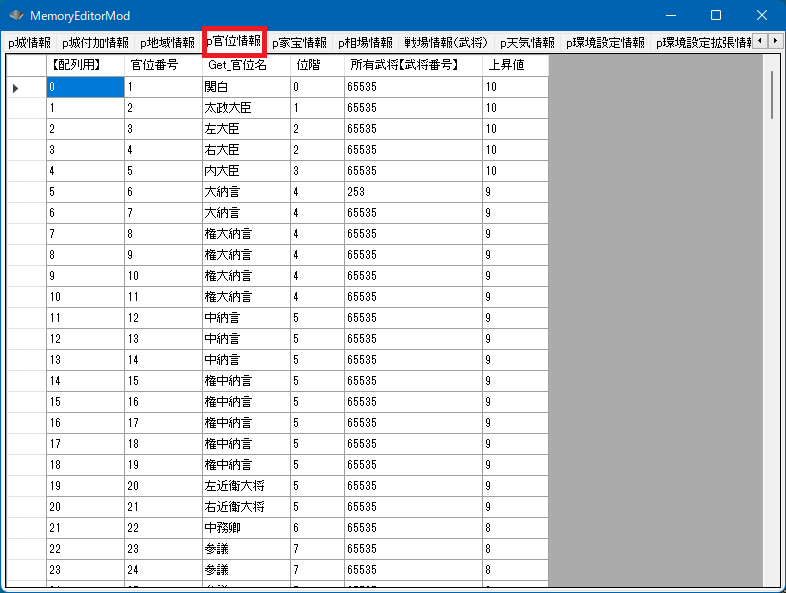The height and width of the screenshot is (593, 786).
Task: Select the cell containing value 253
Action: pyautogui.click(x=411, y=191)
